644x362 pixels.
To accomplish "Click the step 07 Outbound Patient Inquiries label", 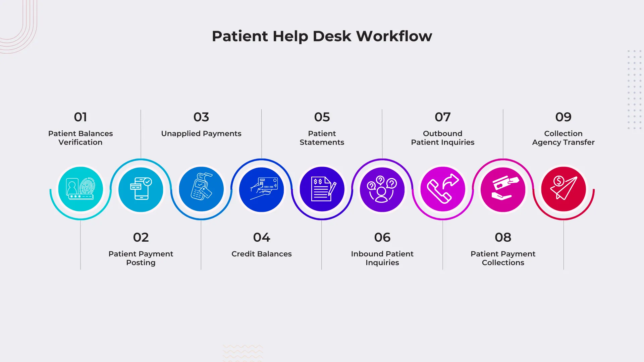I will pyautogui.click(x=442, y=138).
